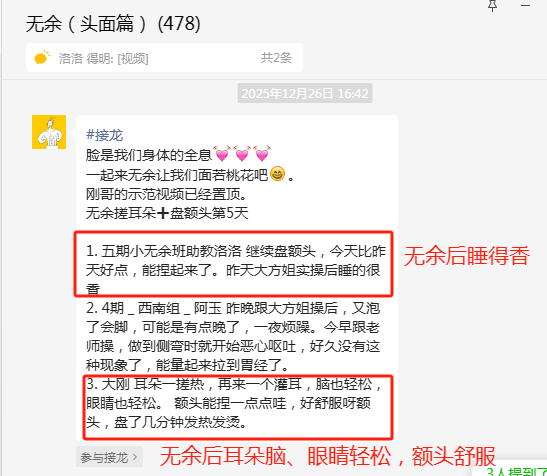Image resolution: width=547 pixels, height=476 pixels.
Task: Minimize the chat window
Action: point(525,5)
